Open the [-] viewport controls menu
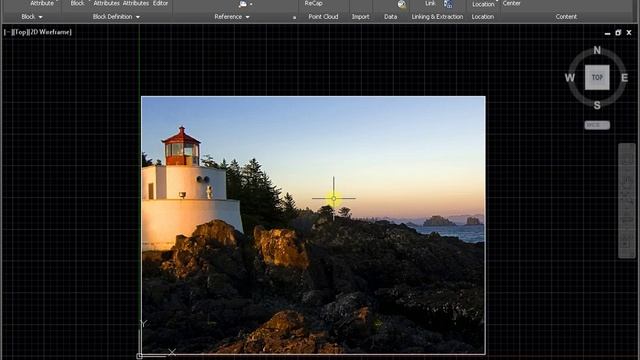Screen dimensions: 640x360 7,32
